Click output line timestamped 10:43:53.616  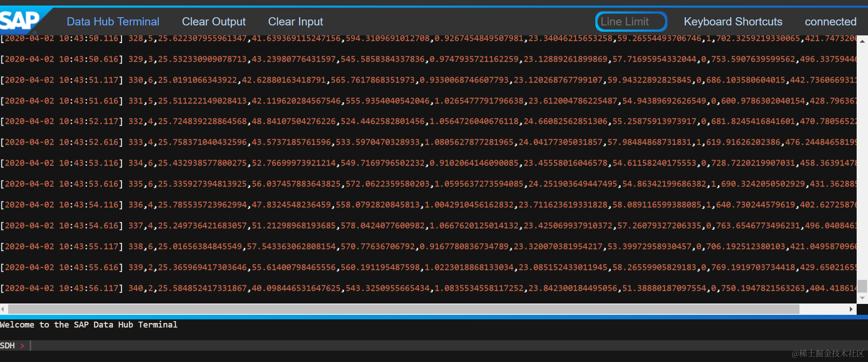428,184
